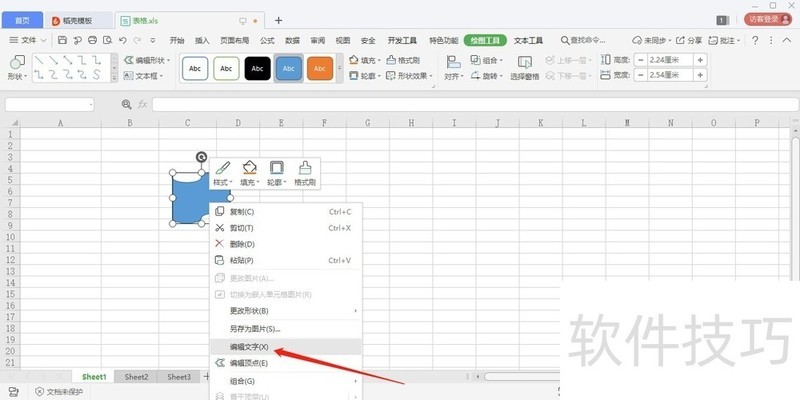Switch to the Sheet3 worksheet tab
Image resolution: width=800 pixels, height=400 pixels.
(x=179, y=377)
